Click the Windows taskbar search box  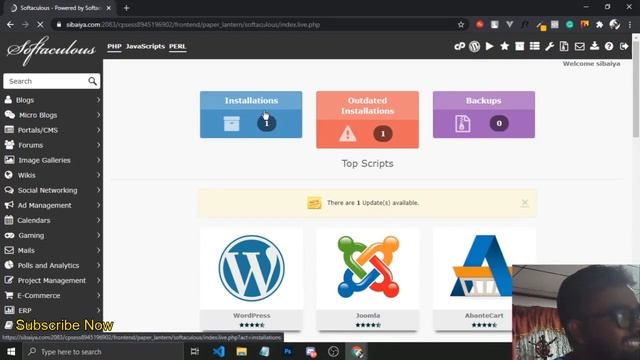tap(102, 351)
